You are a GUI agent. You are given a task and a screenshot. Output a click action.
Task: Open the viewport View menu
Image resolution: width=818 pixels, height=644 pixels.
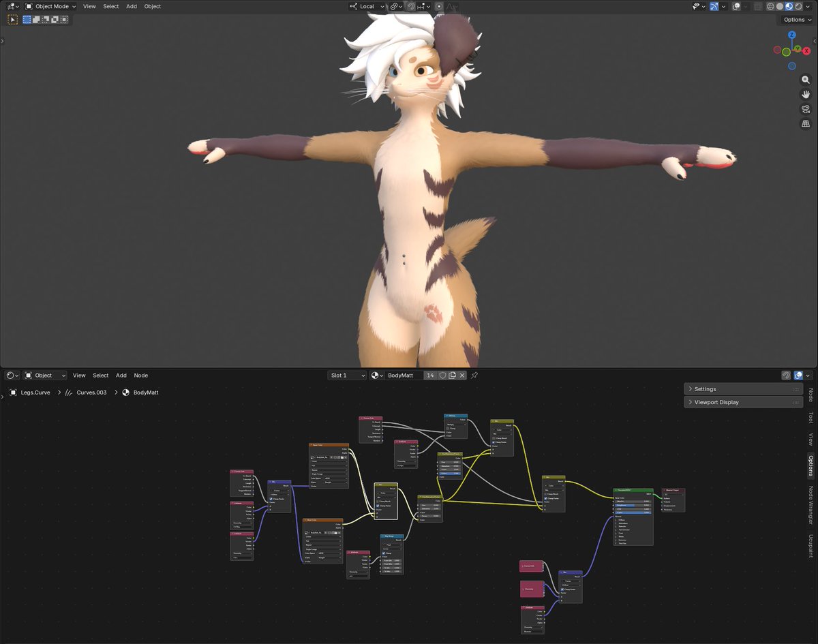pyautogui.click(x=89, y=6)
